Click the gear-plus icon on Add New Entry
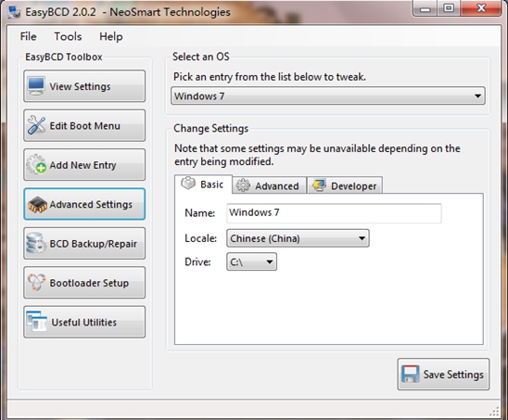 pos(36,164)
